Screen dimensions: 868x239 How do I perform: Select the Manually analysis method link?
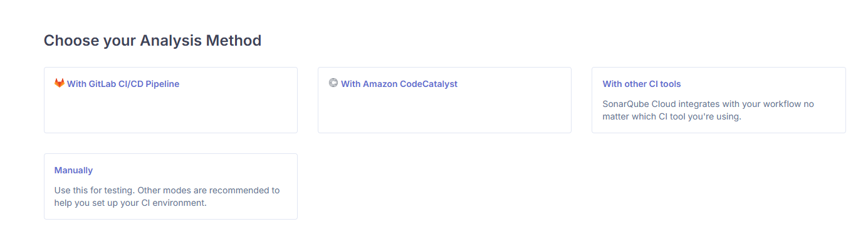click(x=73, y=170)
